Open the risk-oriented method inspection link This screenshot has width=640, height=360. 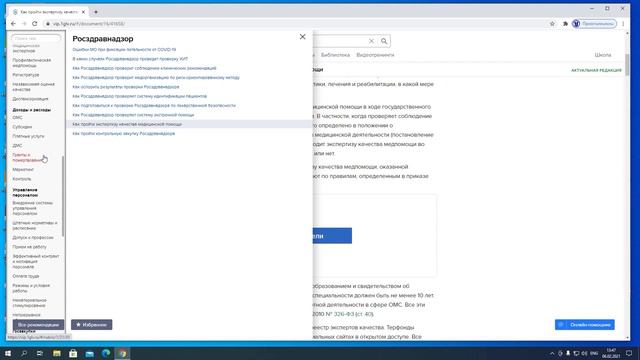tap(156, 78)
